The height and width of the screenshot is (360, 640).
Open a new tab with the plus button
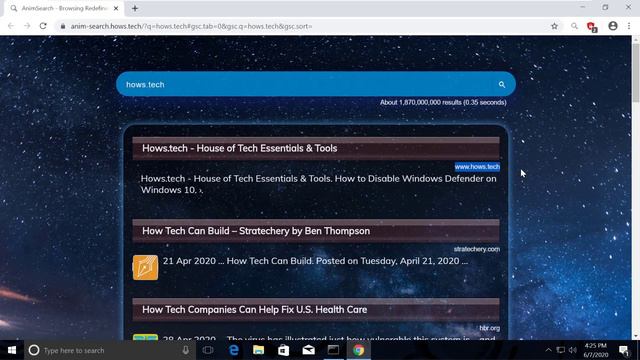click(135, 8)
